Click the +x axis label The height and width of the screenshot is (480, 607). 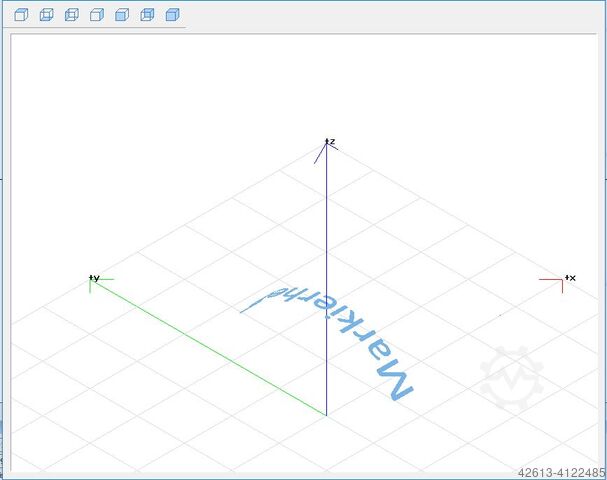(570, 277)
